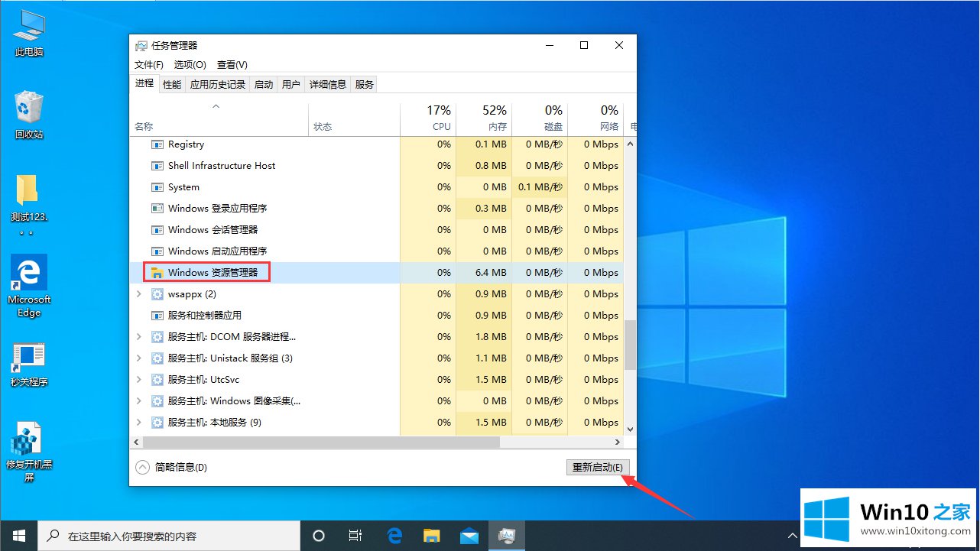Click the scroll down arrow

[631, 429]
